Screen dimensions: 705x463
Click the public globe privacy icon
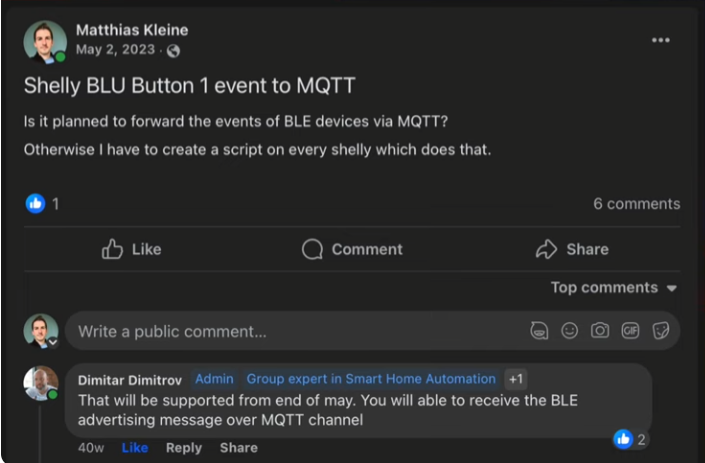tap(173, 51)
